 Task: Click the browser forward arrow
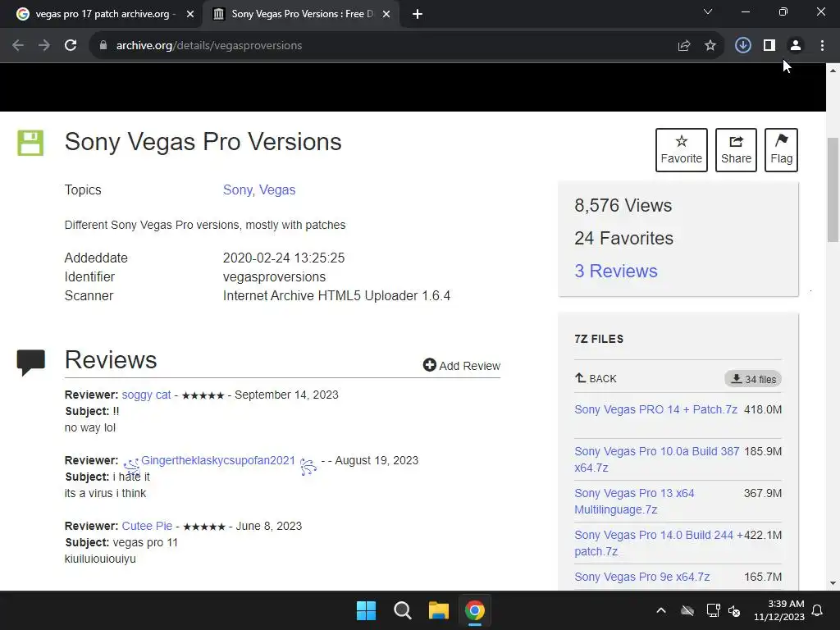[44, 46]
